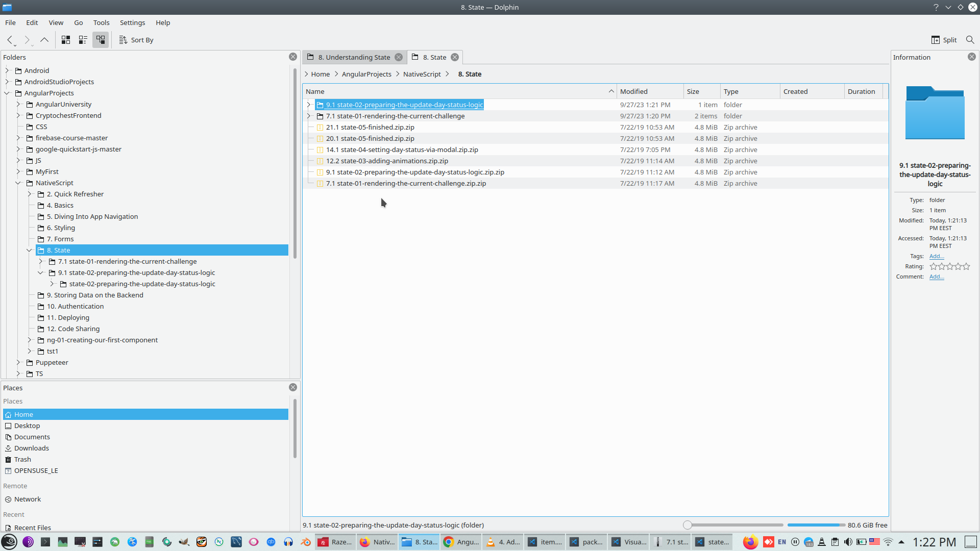Expand the 7.1 state-01-rendering-the-current-challenge folder row
The image size is (980, 551).
309,116
